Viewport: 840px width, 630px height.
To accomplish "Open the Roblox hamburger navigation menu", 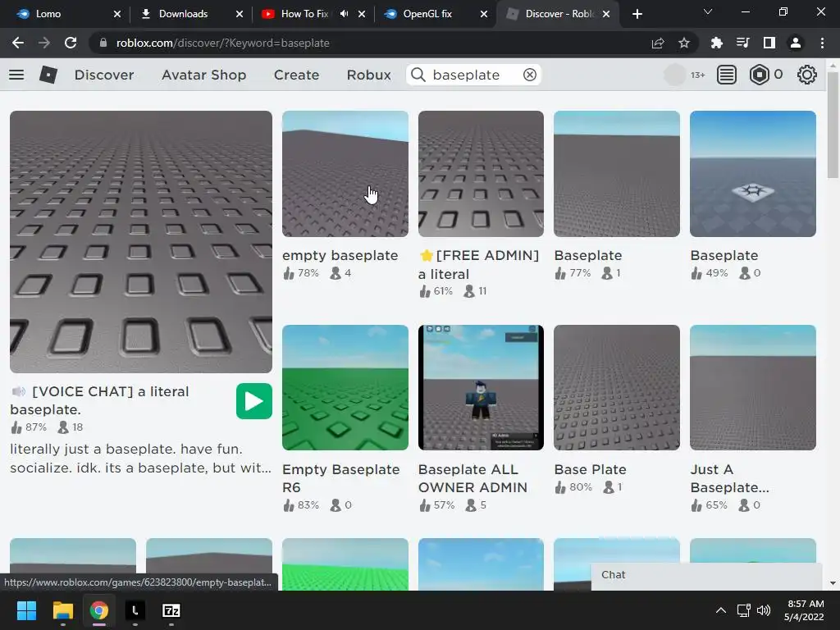I will (x=16, y=75).
